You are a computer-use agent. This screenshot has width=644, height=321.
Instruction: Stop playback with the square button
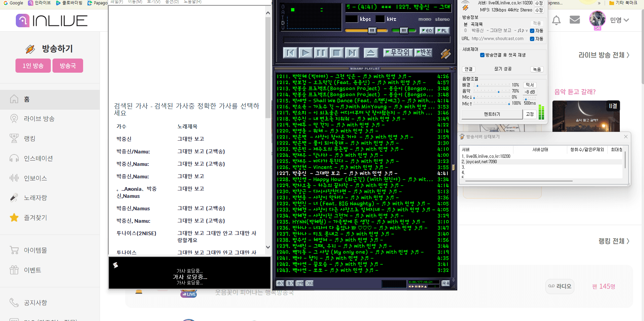pos(336,53)
